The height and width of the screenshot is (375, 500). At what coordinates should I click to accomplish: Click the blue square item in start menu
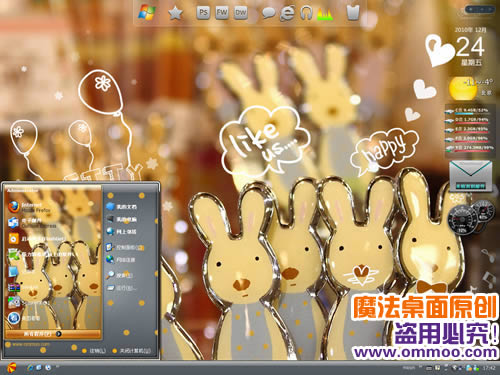[13, 271]
